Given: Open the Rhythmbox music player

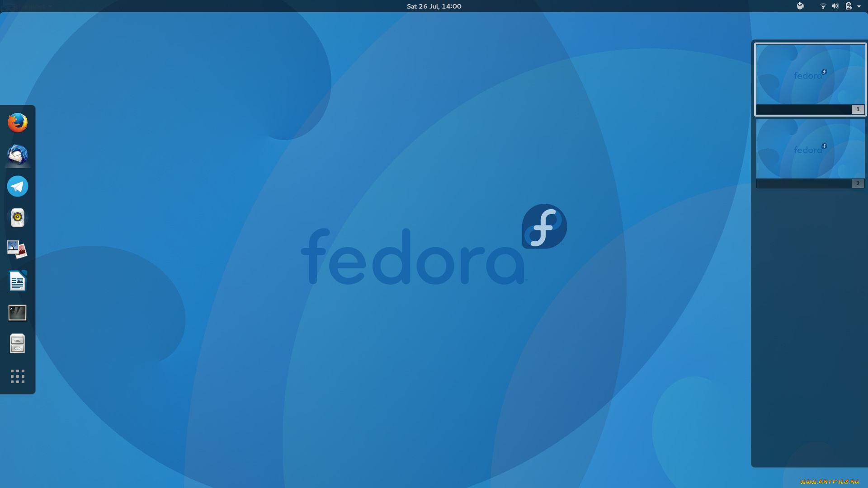Looking at the screenshot, I should pos(17,217).
